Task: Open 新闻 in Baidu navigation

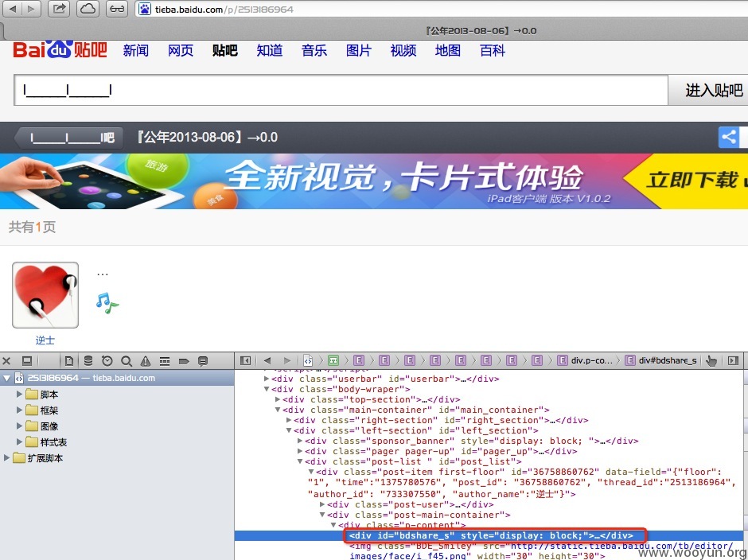Action: click(x=135, y=51)
